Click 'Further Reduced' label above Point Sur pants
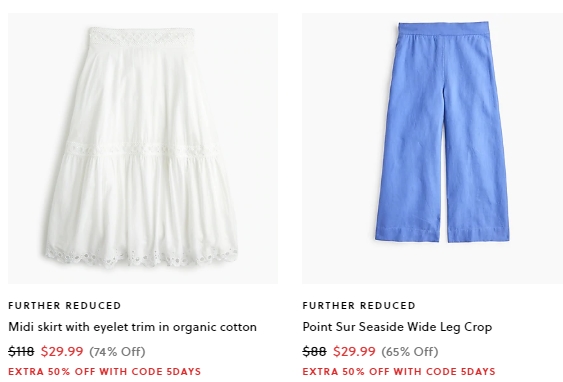 (x=359, y=306)
